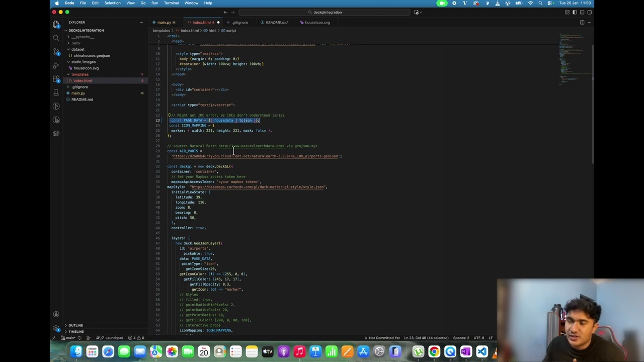
Task: Open the Source Control view
Action: [56, 52]
